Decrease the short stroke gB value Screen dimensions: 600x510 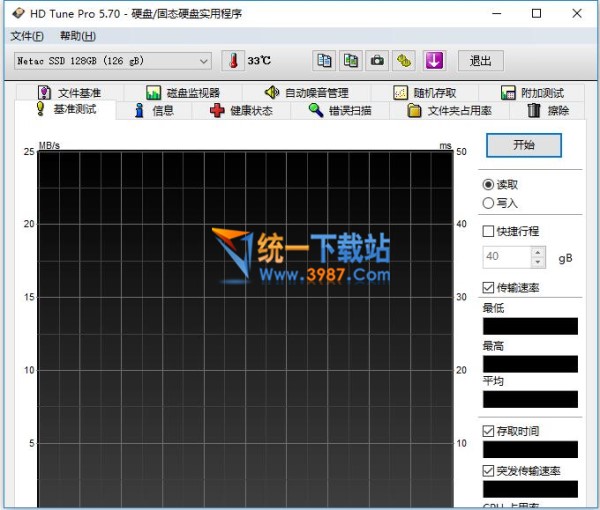click(538, 262)
